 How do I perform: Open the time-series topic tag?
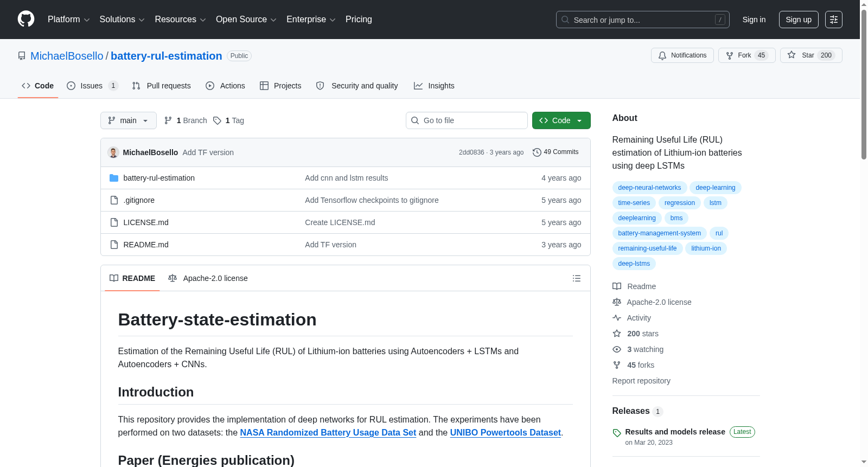634,203
